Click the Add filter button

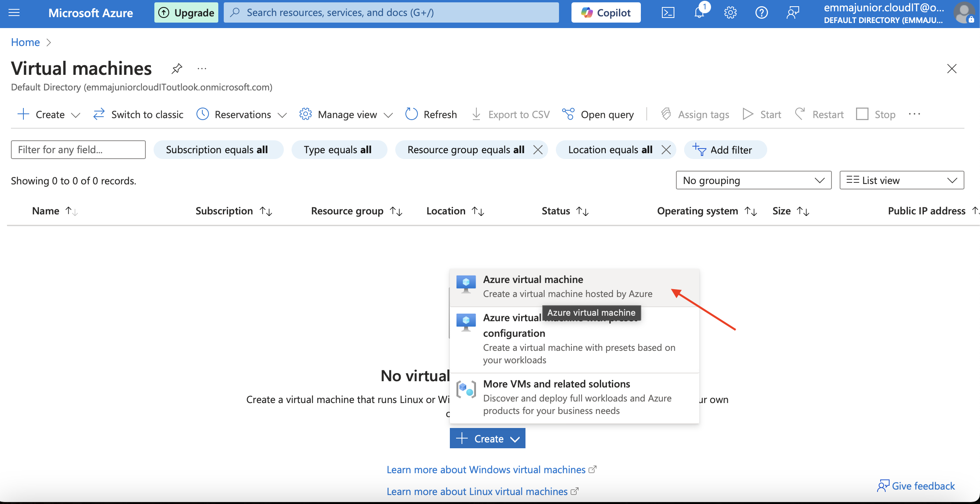pyautogui.click(x=725, y=150)
